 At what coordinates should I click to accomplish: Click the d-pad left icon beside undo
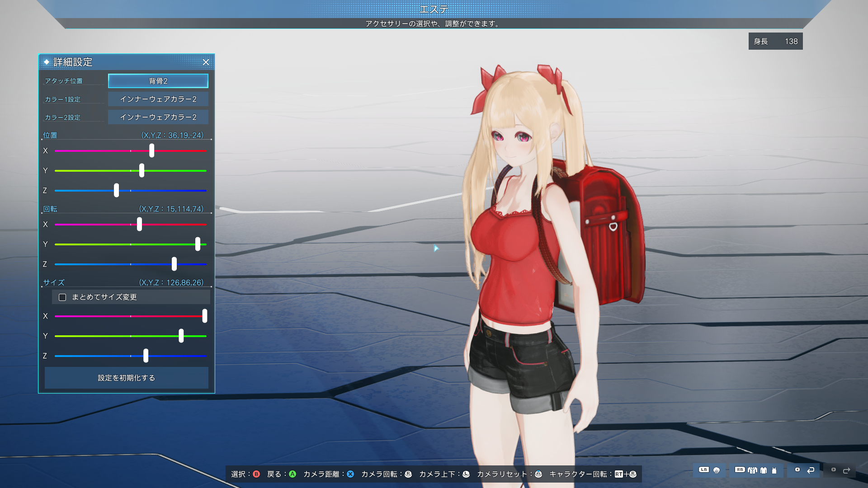(797, 469)
